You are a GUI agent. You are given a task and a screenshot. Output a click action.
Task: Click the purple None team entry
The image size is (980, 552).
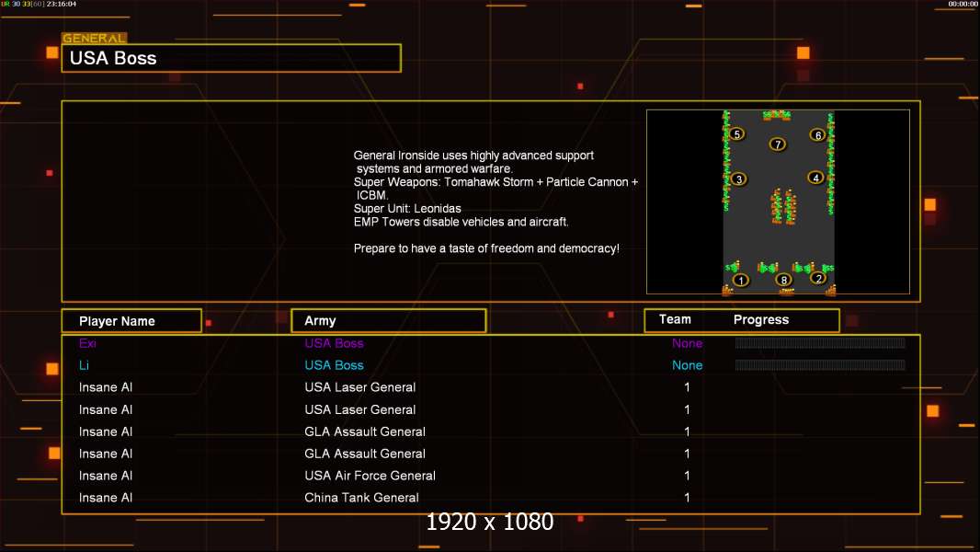[687, 343]
